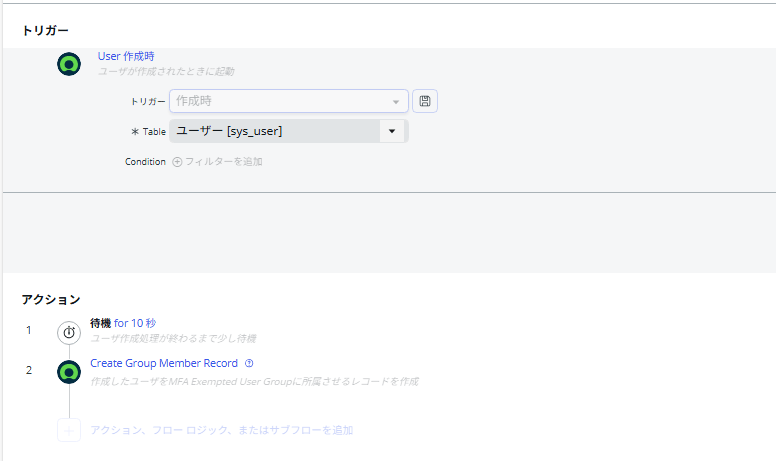Open help icon next to Create Group Member Record
Image resolution: width=776 pixels, height=461 pixels.
pos(249,364)
